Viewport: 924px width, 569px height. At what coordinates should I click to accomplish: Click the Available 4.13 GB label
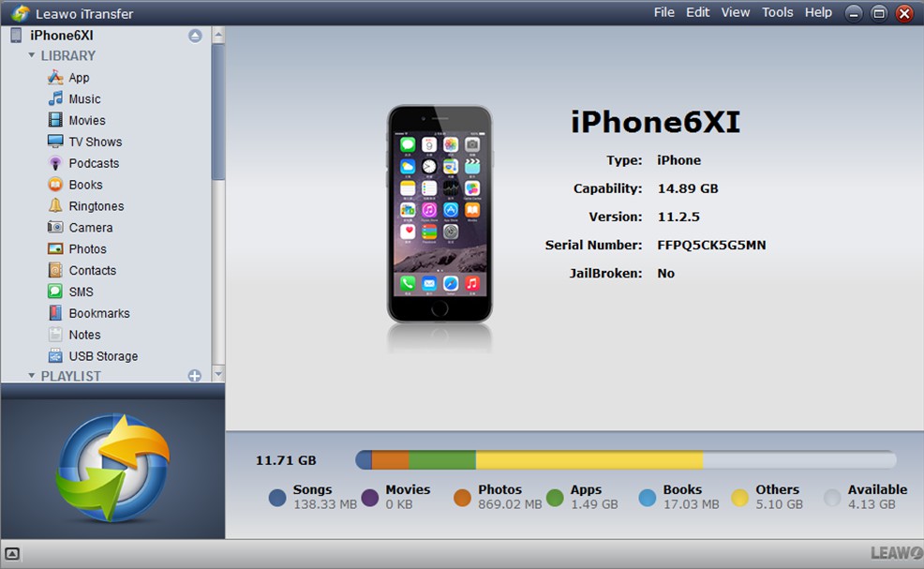point(877,497)
